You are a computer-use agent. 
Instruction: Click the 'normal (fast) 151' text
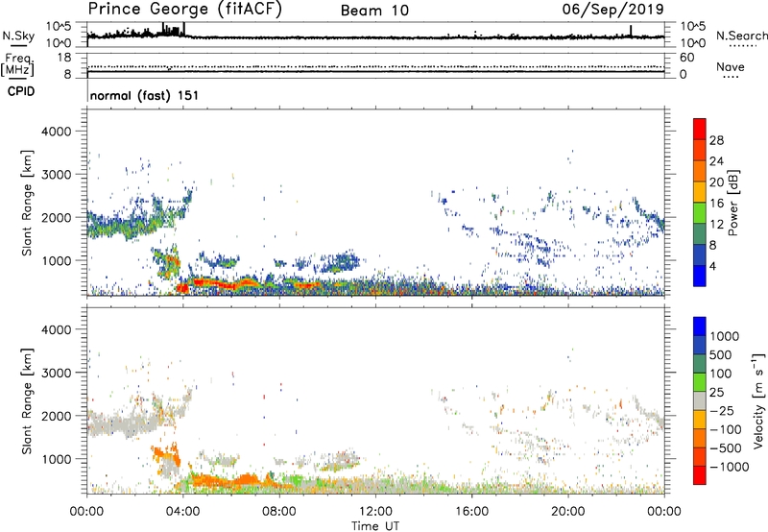pyautogui.click(x=145, y=95)
